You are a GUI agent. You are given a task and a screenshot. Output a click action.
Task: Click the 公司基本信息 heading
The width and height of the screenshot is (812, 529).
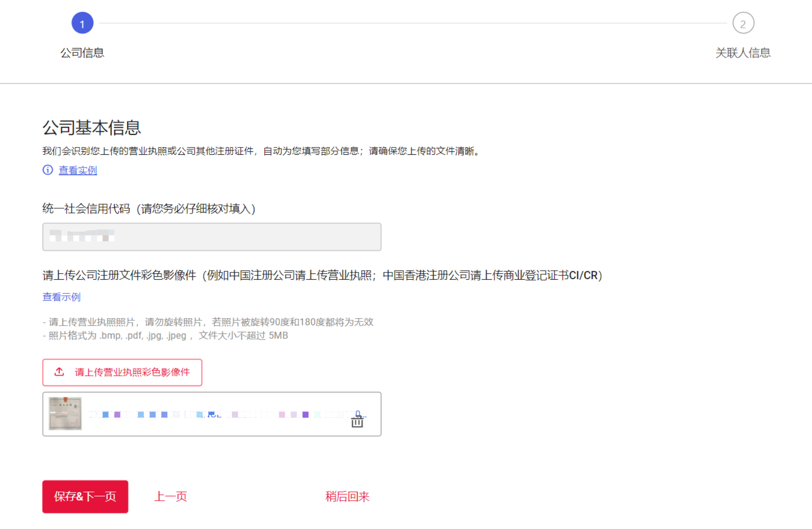[92, 128]
